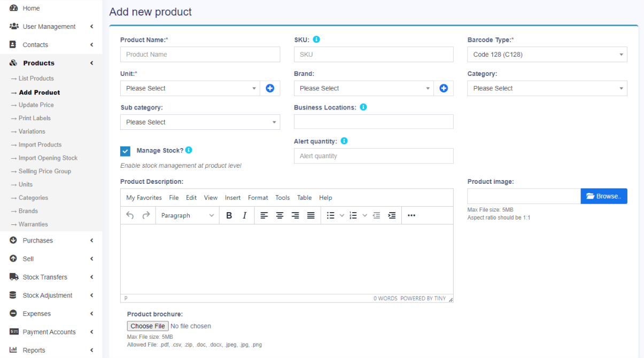
Task: Click the SKU info icon
Action: pyautogui.click(x=316, y=40)
